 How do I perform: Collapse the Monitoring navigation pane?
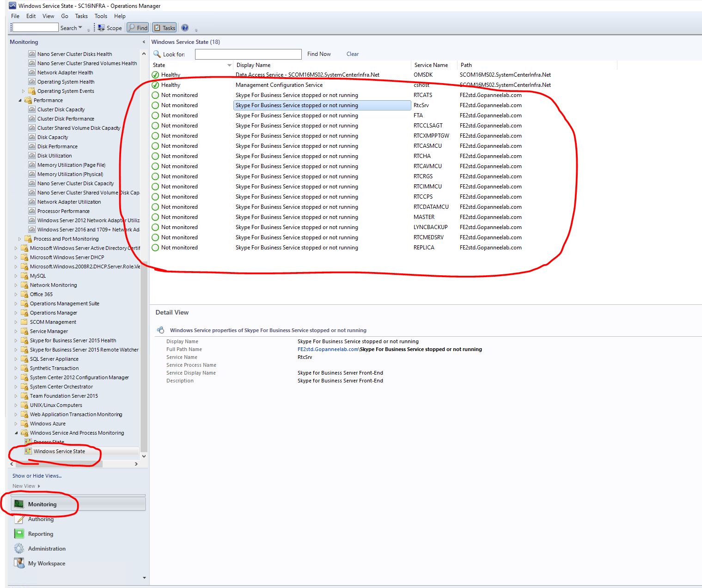tap(144, 42)
